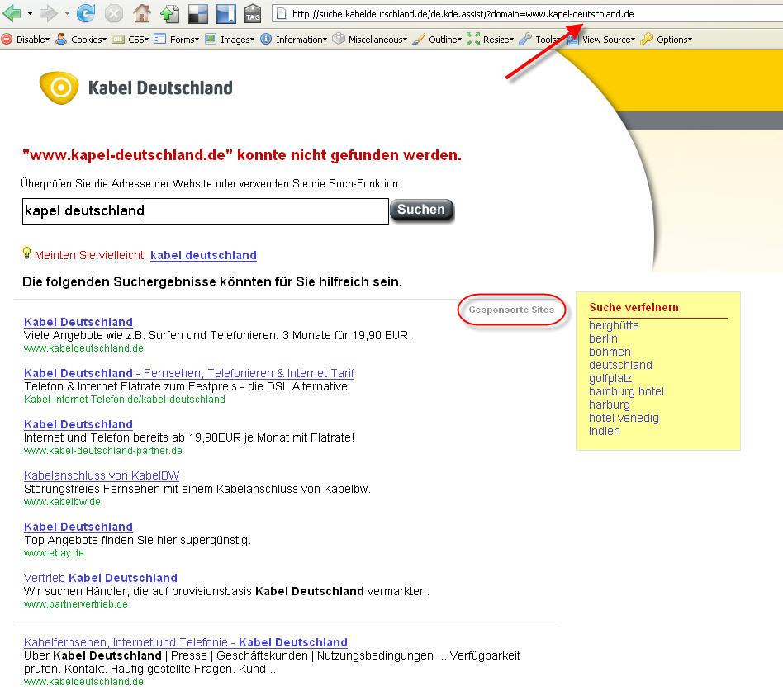Open the Forms toolbar menu
Image resolution: width=783 pixels, height=700 pixels.
184,40
